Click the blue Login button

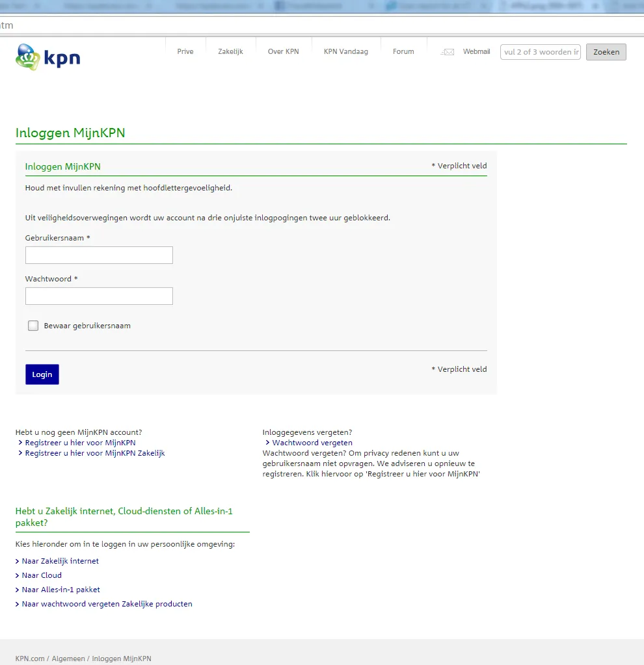coord(42,374)
